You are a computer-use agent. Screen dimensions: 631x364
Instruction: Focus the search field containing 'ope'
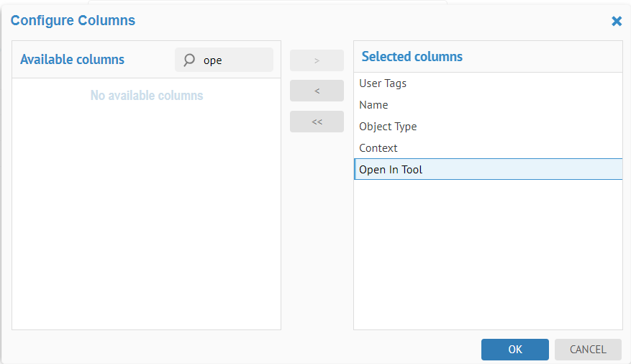[x=234, y=60]
